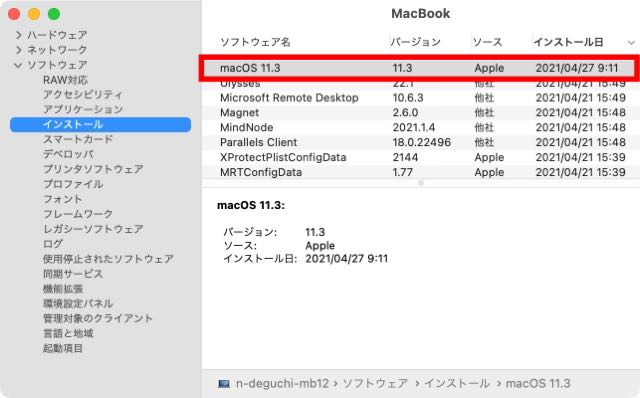Open 同期サービス in the sidebar

click(73, 273)
